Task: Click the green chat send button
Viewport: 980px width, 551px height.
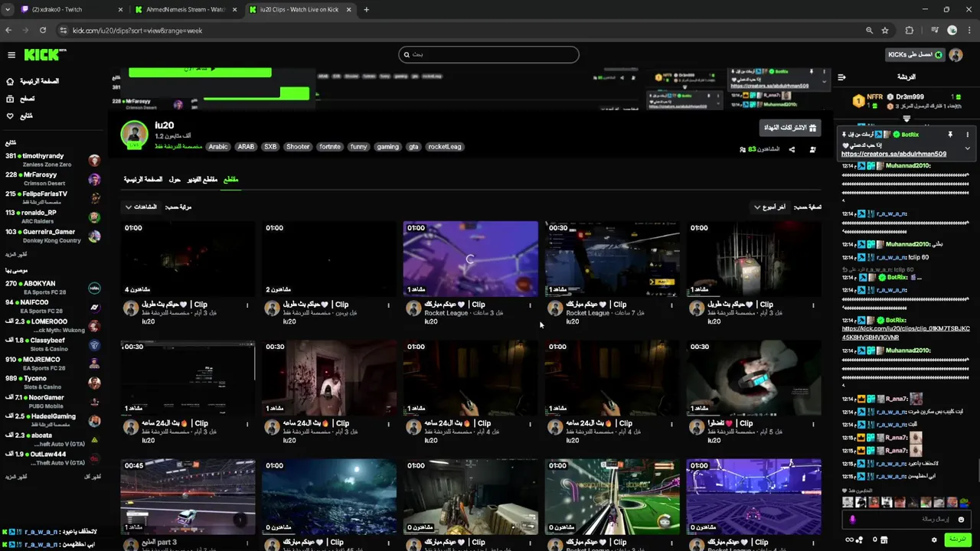Action: (957, 540)
